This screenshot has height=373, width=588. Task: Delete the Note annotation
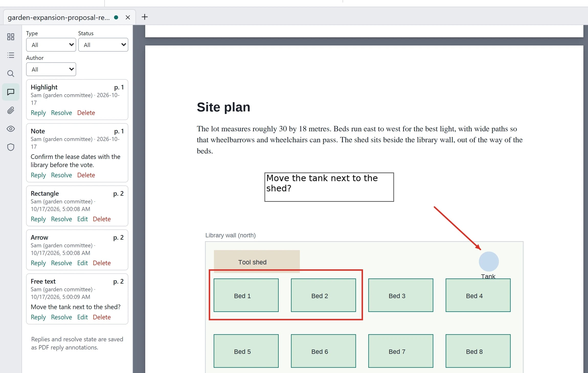(x=86, y=175)
